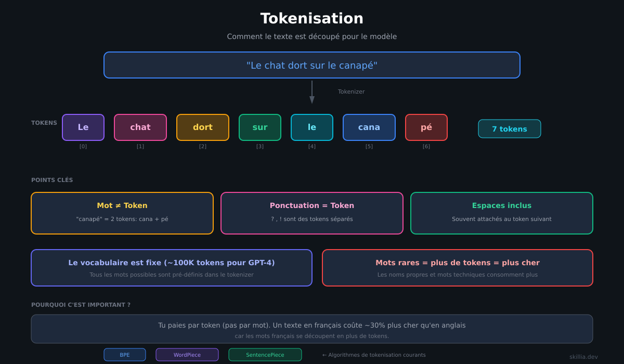Select the blue "cana" token
The width and height of the screenshot is (624, 364).
(x=369, y=127)
